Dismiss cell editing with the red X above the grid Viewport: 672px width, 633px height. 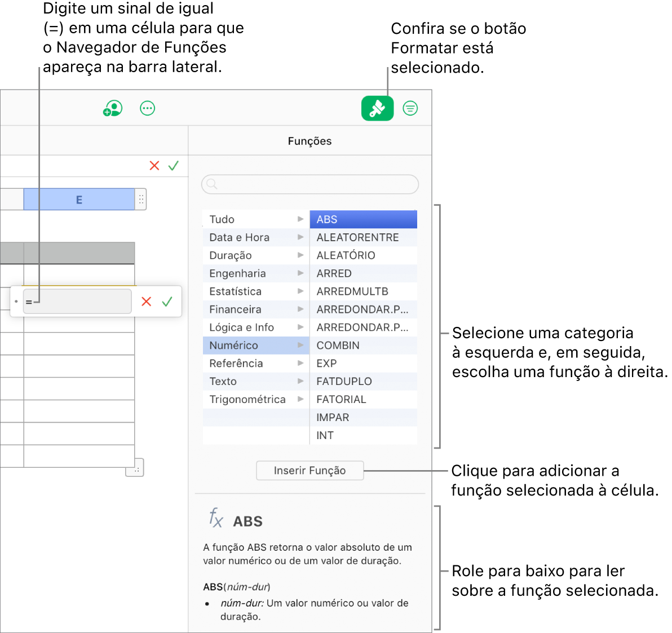[154, 166]
